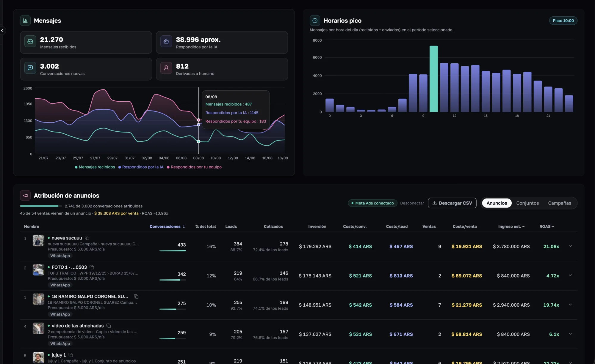595x364 pixels.
Task: Open the jujuy 1 ad thumbnail
Action: coord(38,357)
